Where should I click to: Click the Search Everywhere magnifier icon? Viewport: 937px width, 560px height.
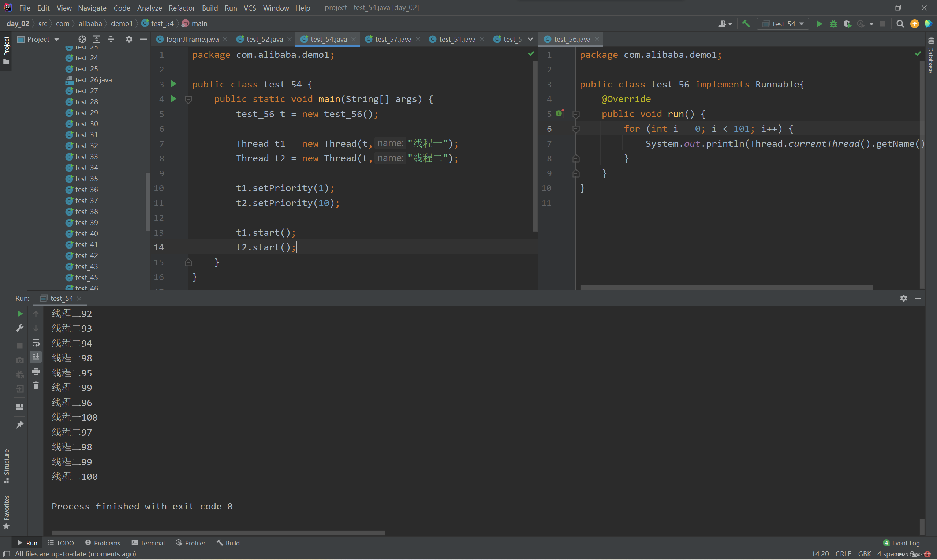tap(900, 24)
